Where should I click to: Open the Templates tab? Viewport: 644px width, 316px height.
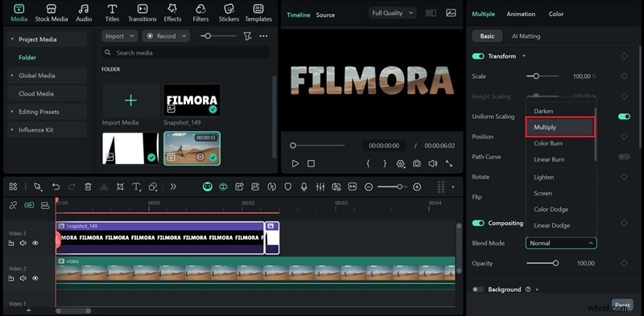(258, 13)
